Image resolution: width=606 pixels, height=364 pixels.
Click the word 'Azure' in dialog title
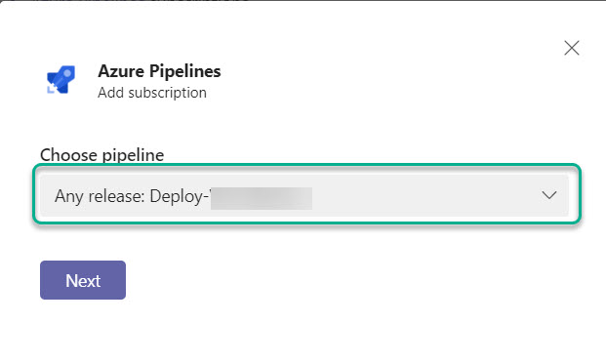(121, 71)
